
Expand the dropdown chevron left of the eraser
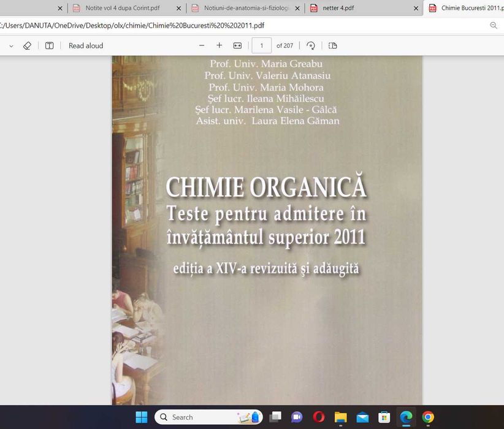[11, 46]
